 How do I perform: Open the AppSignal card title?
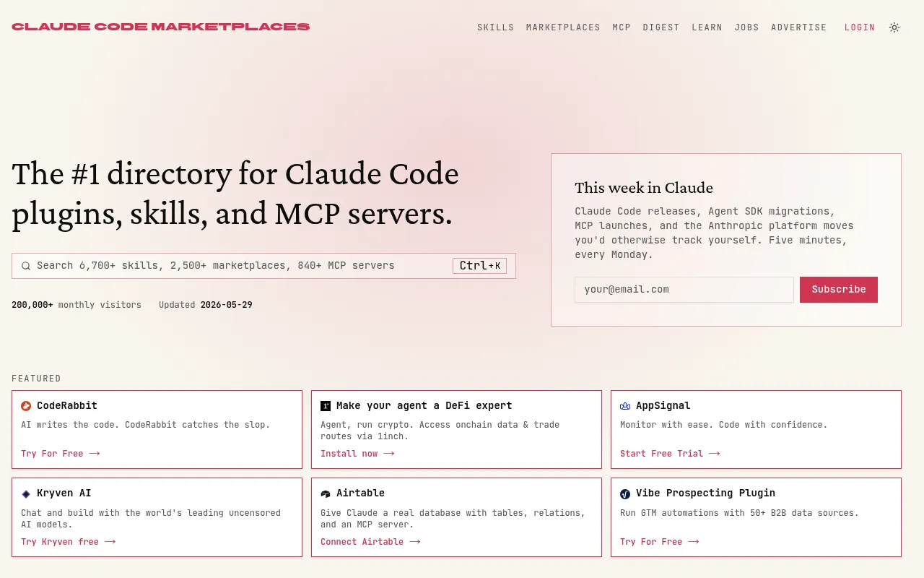(x=663, y=406)
